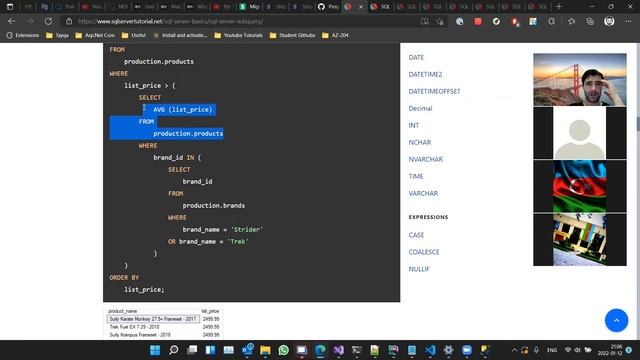Image resolution: width=640 pixels, height=360 pixels.
Task: Click the 'Trek Fuel EX 7 29 - 2018' row
Action: coord(163,327)
